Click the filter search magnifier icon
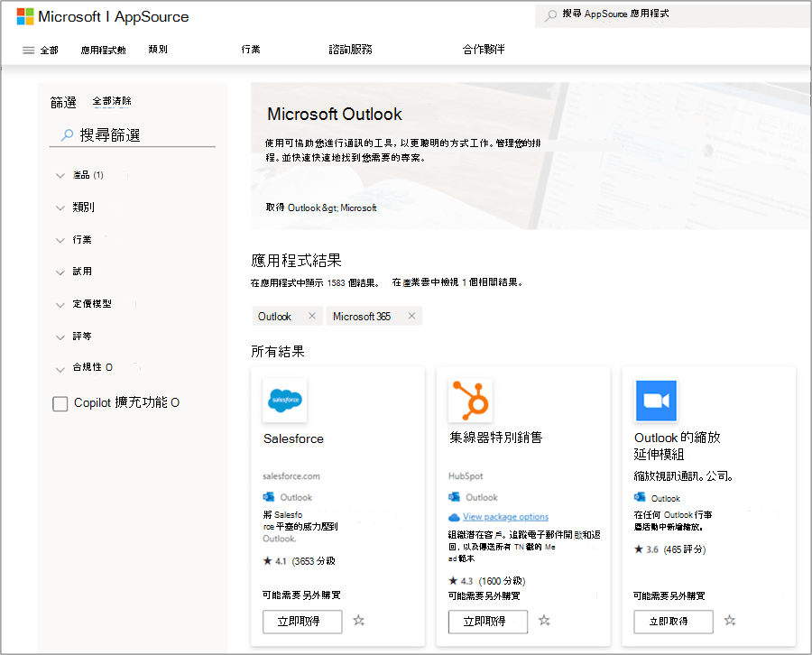Screen dimensions: 812x655 click(x=67, y=135)
